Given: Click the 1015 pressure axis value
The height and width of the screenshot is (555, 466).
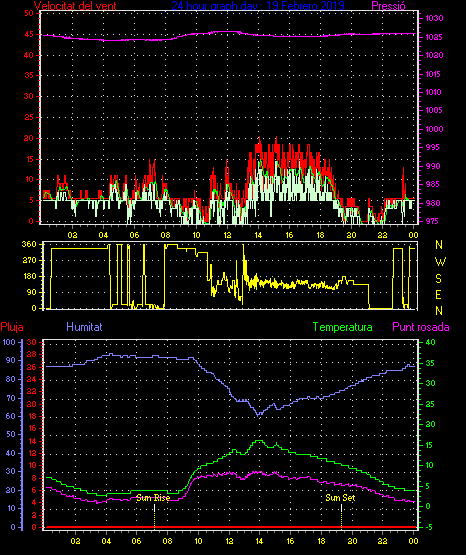Looking at the screenshot, I should click(434, 74).
